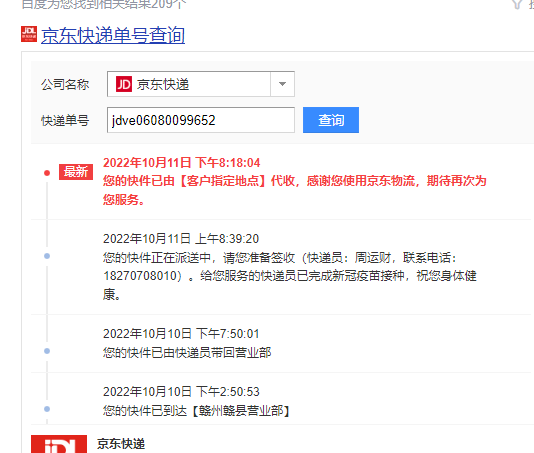534x453 pixels.
Task: Click the timeline dot for 赣州赣县营业部 entry
Action: [47, 409]
